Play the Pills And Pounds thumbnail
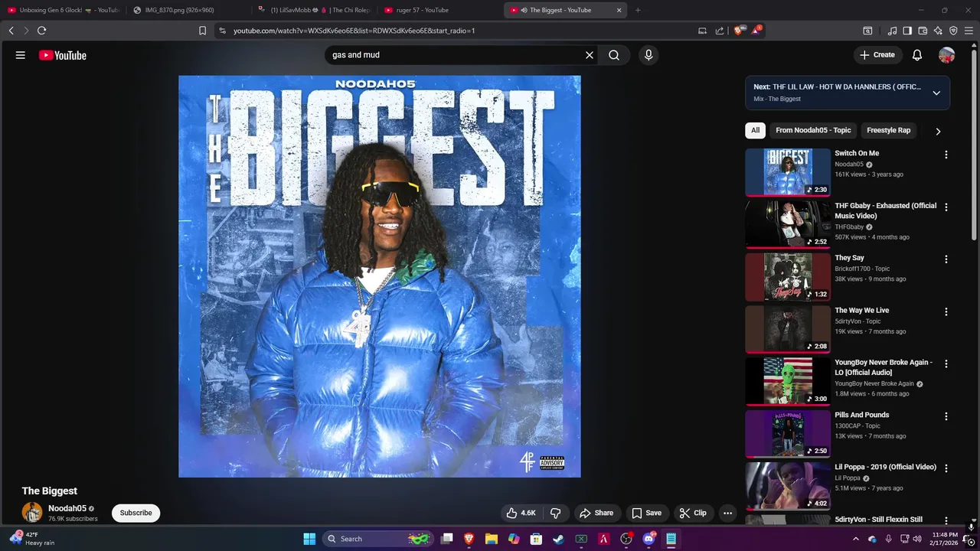The image size is (980, 551). (x=788, y=434)
